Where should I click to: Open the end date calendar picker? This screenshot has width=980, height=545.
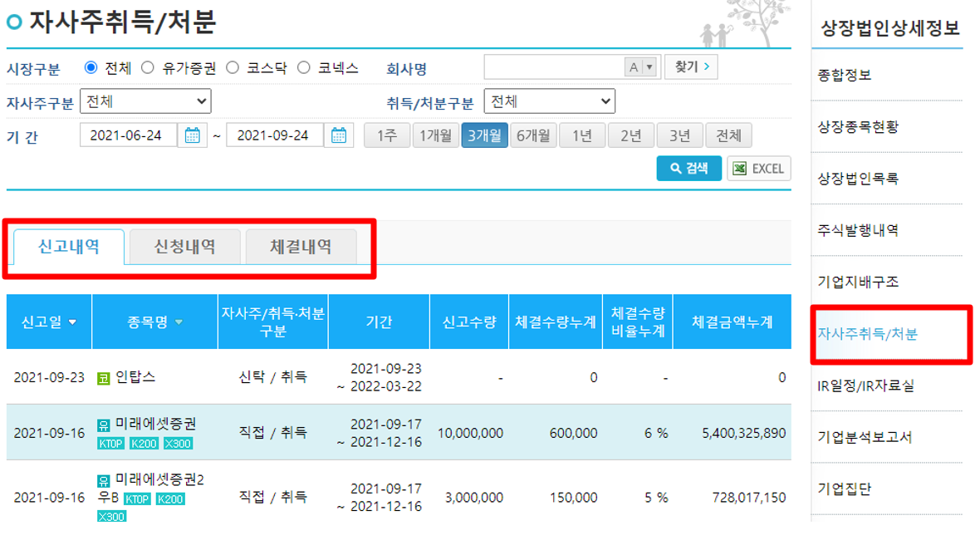click(x=339, y=135)
